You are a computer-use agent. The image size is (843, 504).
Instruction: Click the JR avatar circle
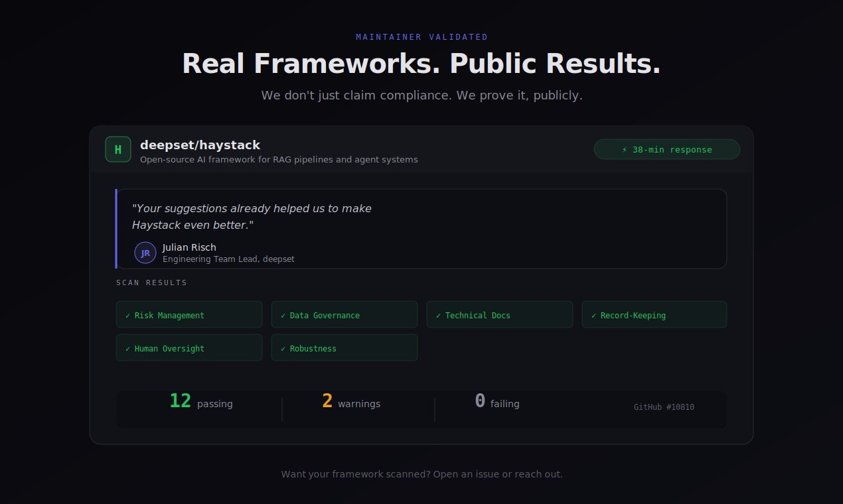(x=145, y=253)
